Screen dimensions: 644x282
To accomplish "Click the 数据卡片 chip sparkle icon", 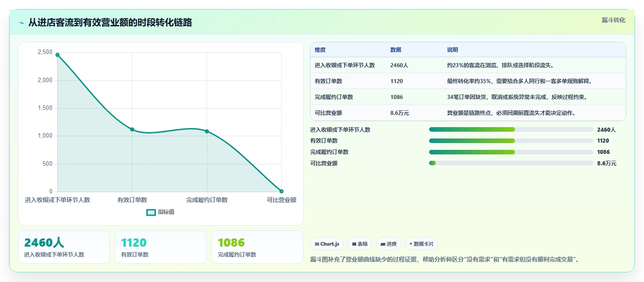I will tap(411, 244).
